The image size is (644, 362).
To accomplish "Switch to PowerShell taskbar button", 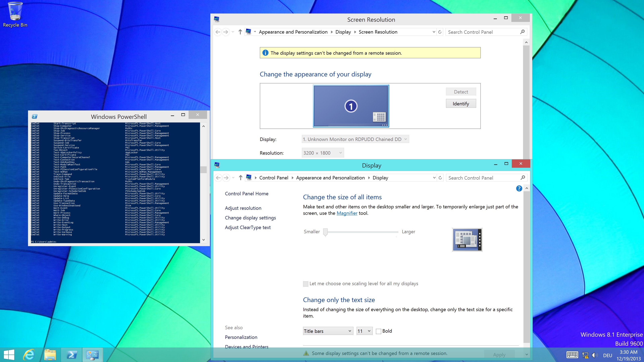I will tap(71, 355).
